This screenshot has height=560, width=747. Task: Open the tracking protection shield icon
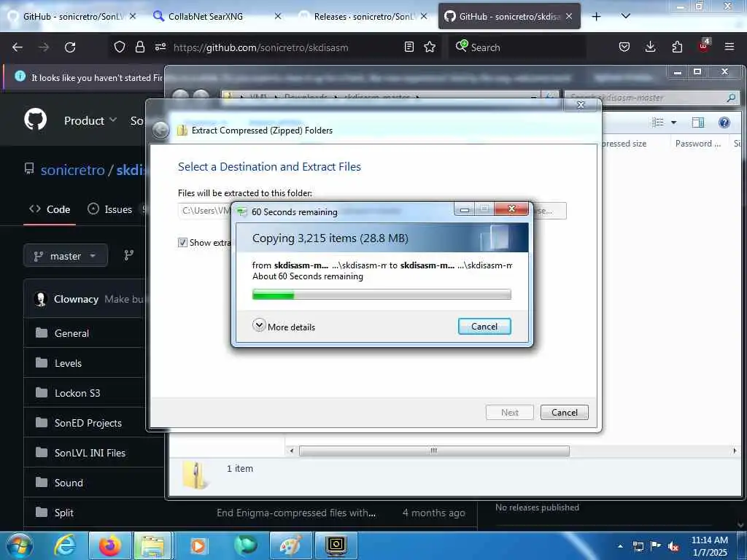click(x=120, y=47)
